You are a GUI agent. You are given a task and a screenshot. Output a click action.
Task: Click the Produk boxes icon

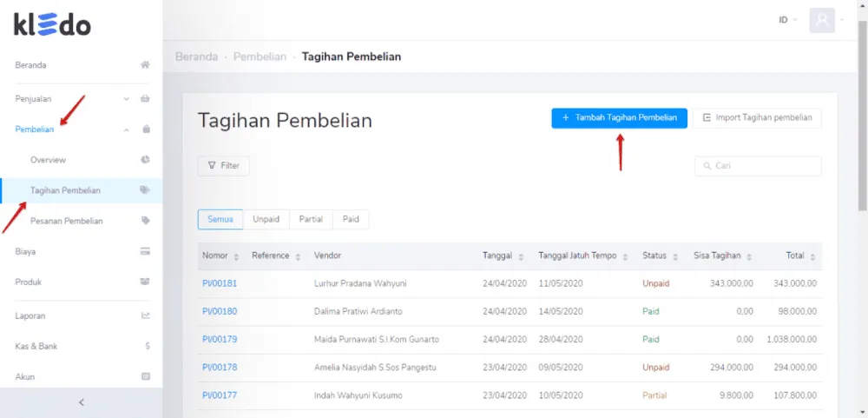click(146, 282)
